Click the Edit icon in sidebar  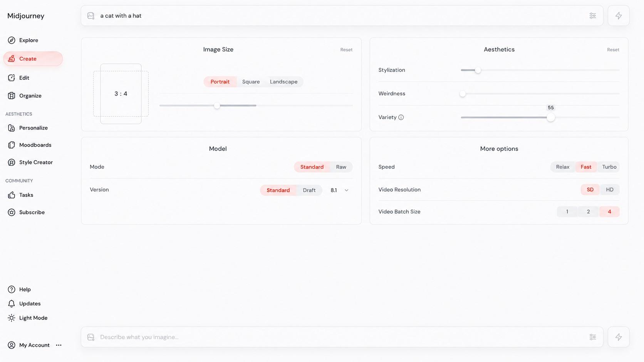click(12, 78)
